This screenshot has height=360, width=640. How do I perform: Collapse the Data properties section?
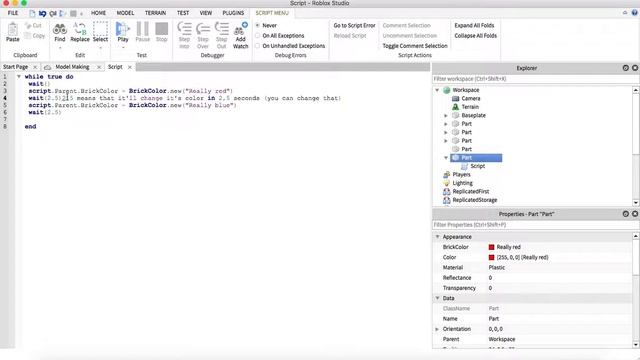point(438,298)
